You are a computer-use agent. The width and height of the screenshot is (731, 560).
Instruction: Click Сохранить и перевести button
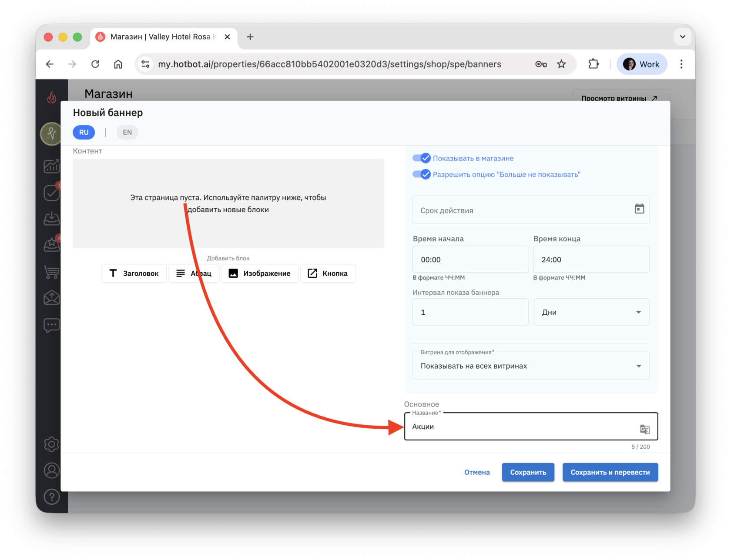(x=610, y=472)
